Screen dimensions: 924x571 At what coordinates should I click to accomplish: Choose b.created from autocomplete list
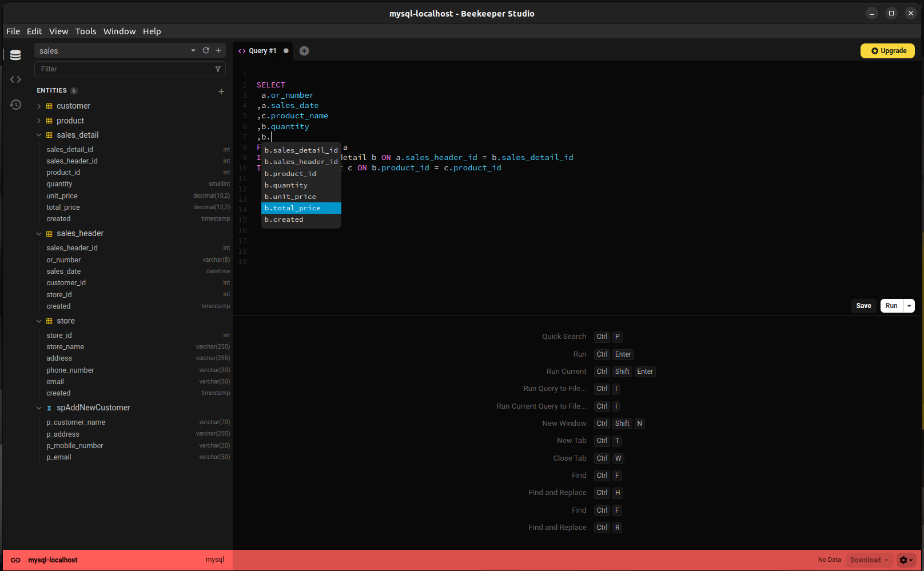(301, 219)
